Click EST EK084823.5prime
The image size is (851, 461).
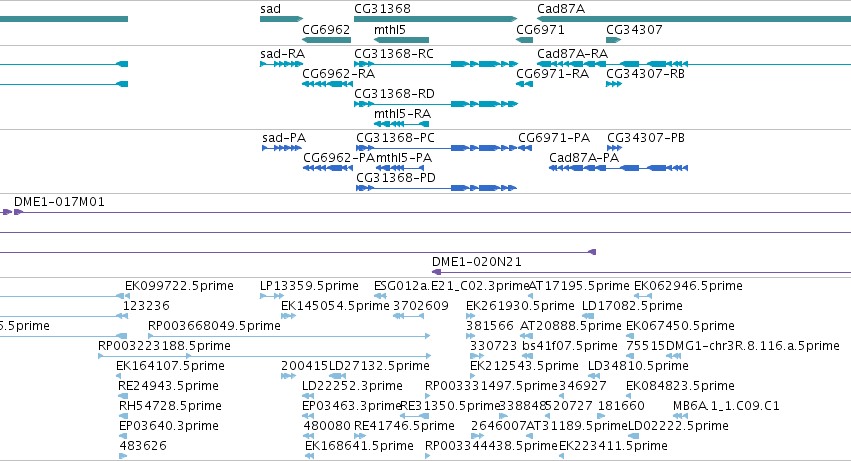pyautogui.click(x=680, y=386)
